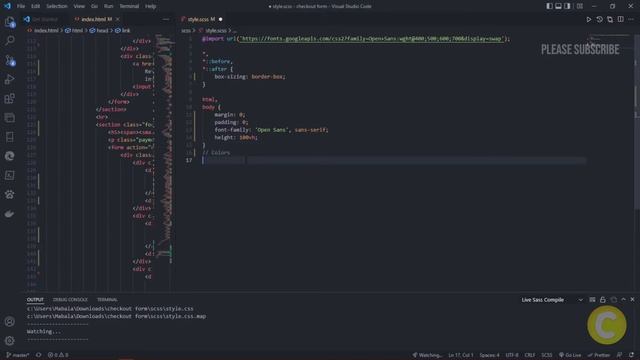Change SCSS language mode

(547, 355)
